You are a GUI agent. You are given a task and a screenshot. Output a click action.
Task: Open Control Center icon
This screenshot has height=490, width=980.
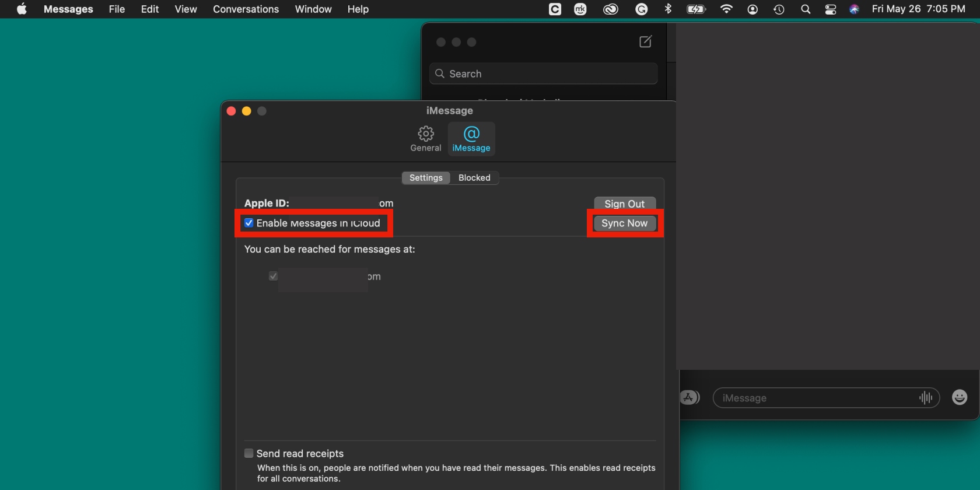coord(831,9)
